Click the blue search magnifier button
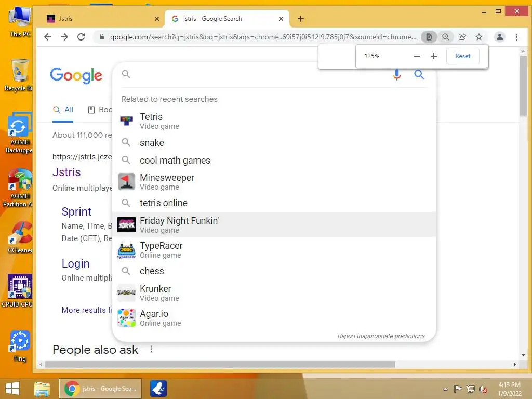The height and width of the screenshot is (399, 532). point(419,75)
